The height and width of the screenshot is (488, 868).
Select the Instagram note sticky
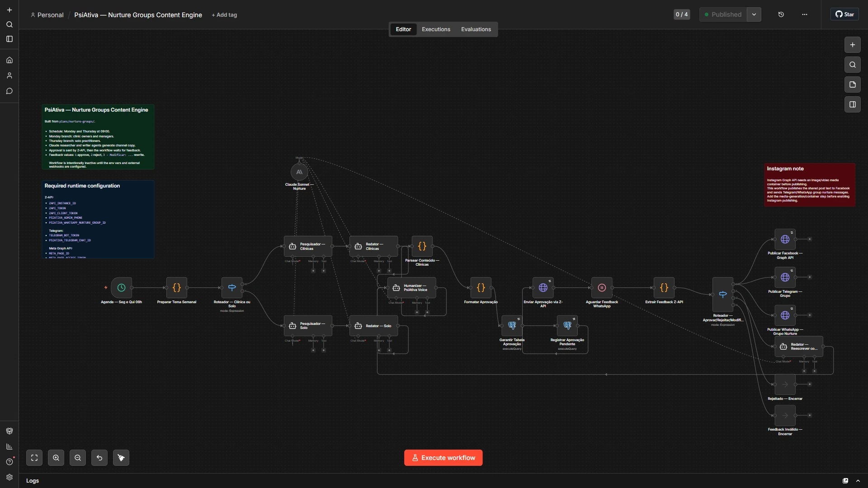pos(809,184)
